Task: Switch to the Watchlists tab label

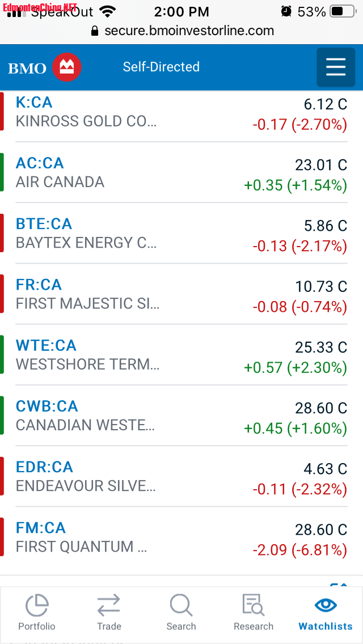Action: [x=326, y=626]
